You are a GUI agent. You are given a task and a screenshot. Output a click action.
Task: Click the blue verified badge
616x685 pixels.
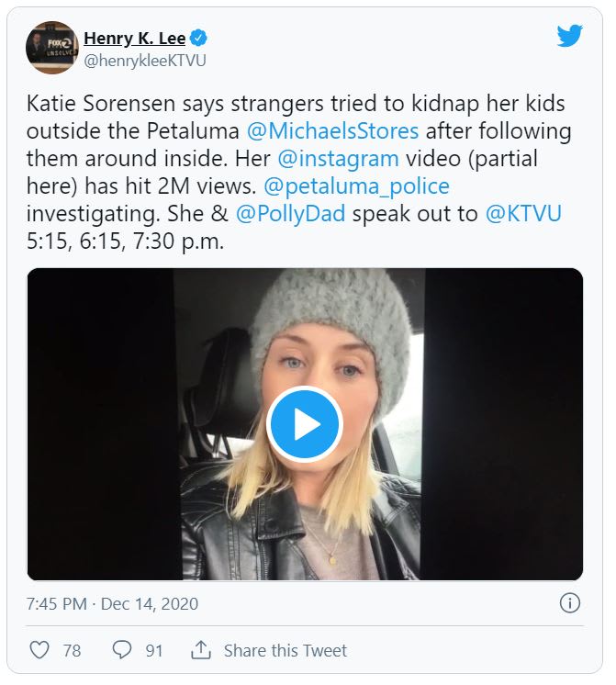pyautogui.click(x=198, y=38)
